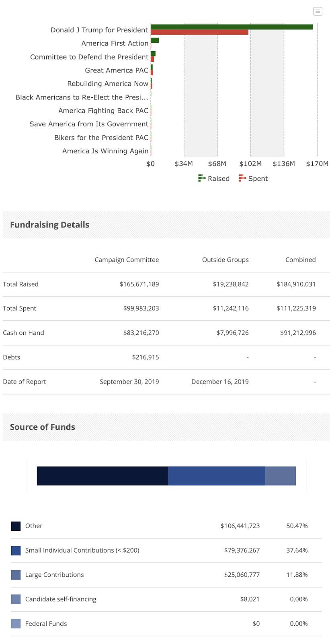Image resolution: width=330 pixels, height=644 pixels.
Task: Click the green Raised bar for America First Action
Action: coord(155,40)
